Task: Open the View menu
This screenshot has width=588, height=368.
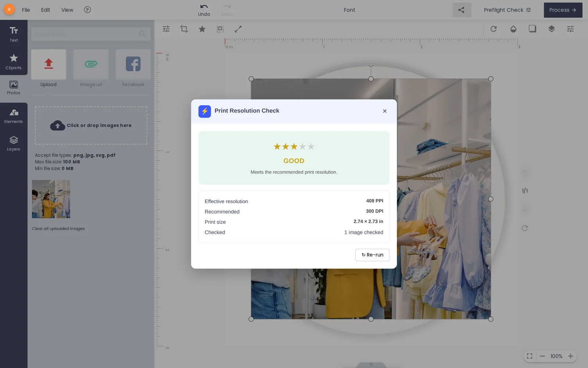Action: 67,10
